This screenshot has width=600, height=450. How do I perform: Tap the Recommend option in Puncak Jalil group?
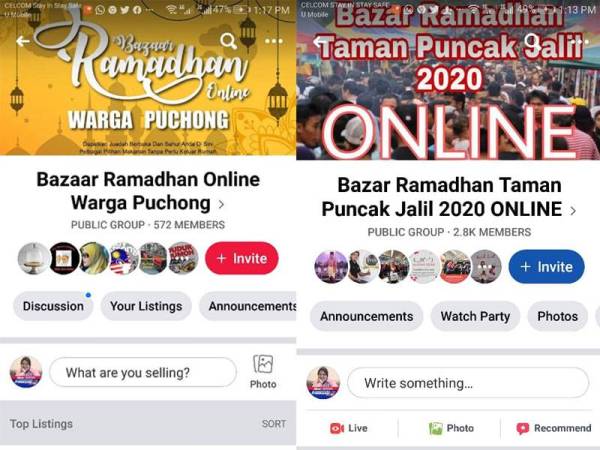(x=554, y=428)
